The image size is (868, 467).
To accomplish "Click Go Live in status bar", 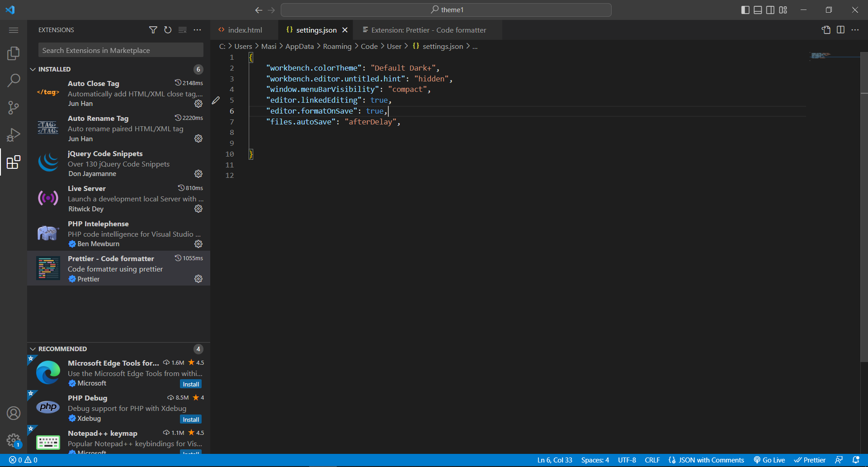I will click(x=769, y=460).
